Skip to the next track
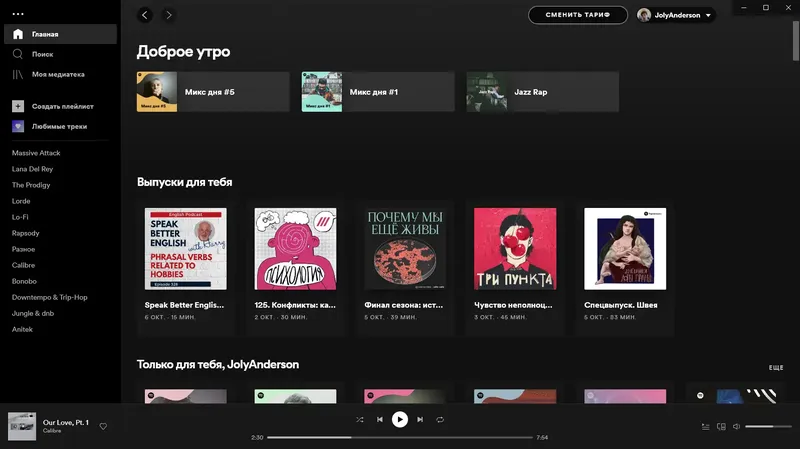 [x=420, y=419]
